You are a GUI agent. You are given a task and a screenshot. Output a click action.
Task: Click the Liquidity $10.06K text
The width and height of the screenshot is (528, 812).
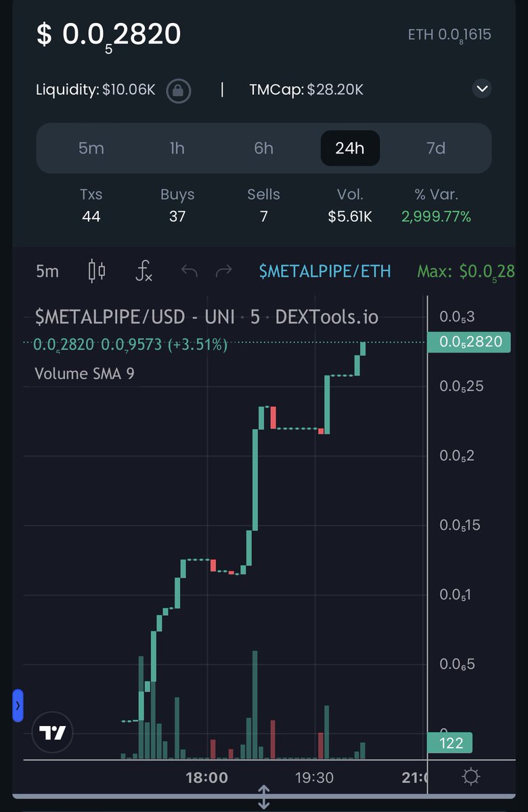click(x=95, y=89)
